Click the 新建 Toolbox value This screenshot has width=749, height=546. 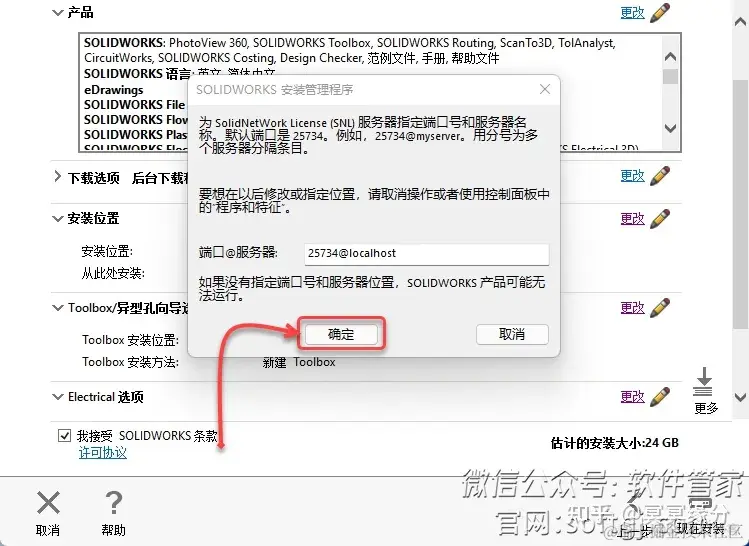pyautogui.click(x=299, y=363)
